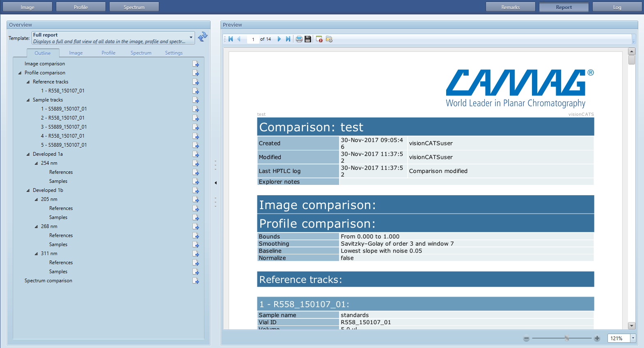Click go-to icon for 1 - R558_150107_01 reference row
The image size is (644, 348).
pyautogui.click(x=196, y=91)
